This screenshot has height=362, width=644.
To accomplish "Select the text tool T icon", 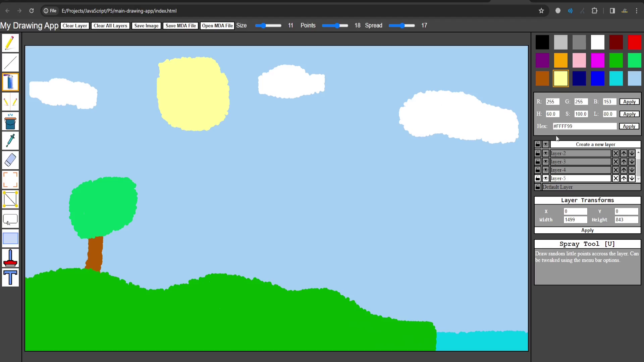I will pos(10,278).
